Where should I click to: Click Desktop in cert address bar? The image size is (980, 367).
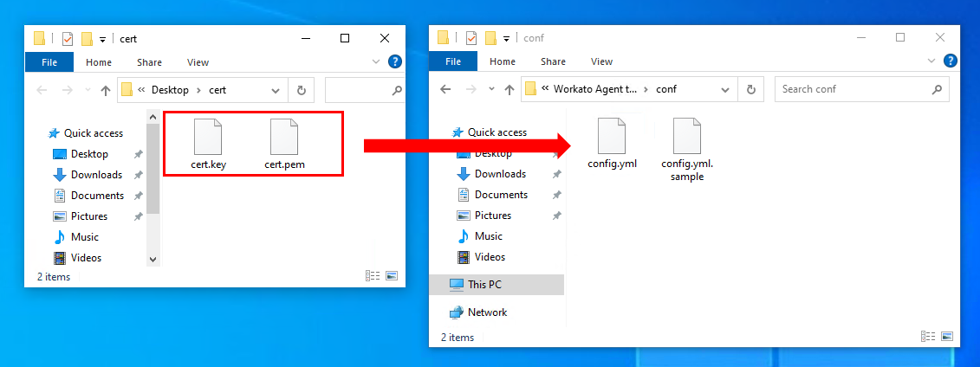[x=170, y=90]
